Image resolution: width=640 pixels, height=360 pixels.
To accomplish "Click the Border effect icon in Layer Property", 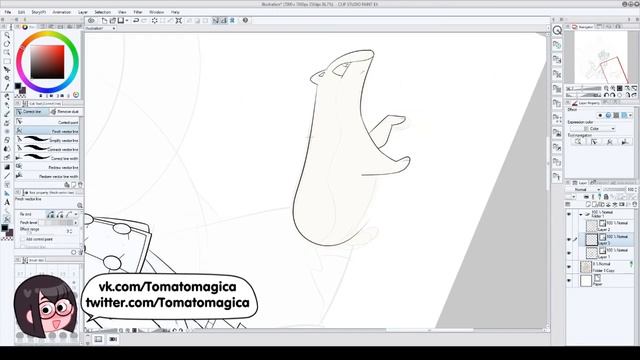I will click(x=600, y=116).
